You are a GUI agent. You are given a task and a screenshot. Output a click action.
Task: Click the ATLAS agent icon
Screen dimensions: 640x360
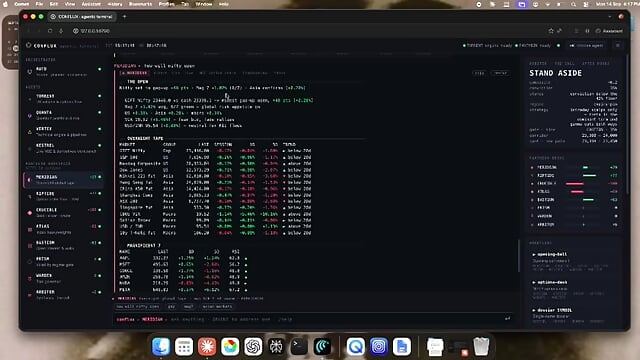pos(29,229)
